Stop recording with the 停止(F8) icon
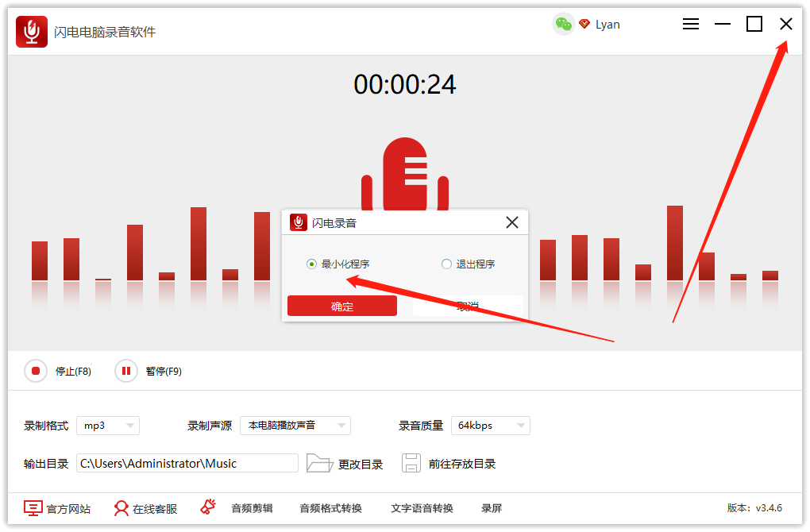 [x=36, y=371]
